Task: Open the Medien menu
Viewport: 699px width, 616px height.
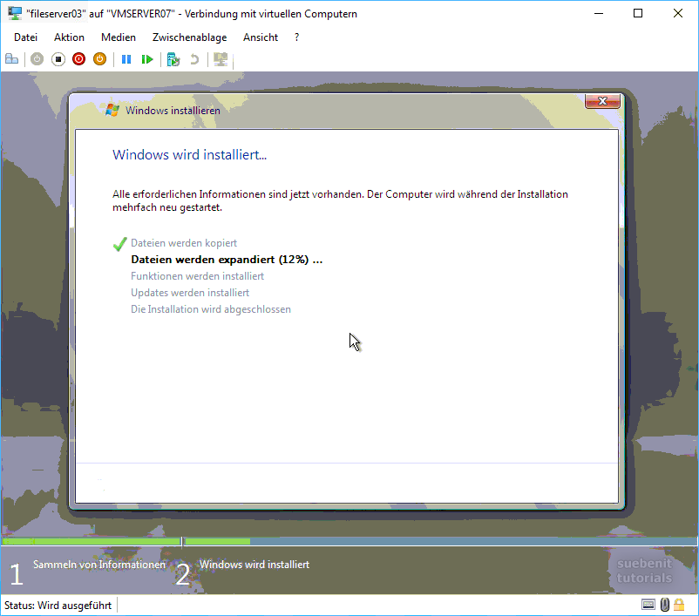Action: [119, 37]
